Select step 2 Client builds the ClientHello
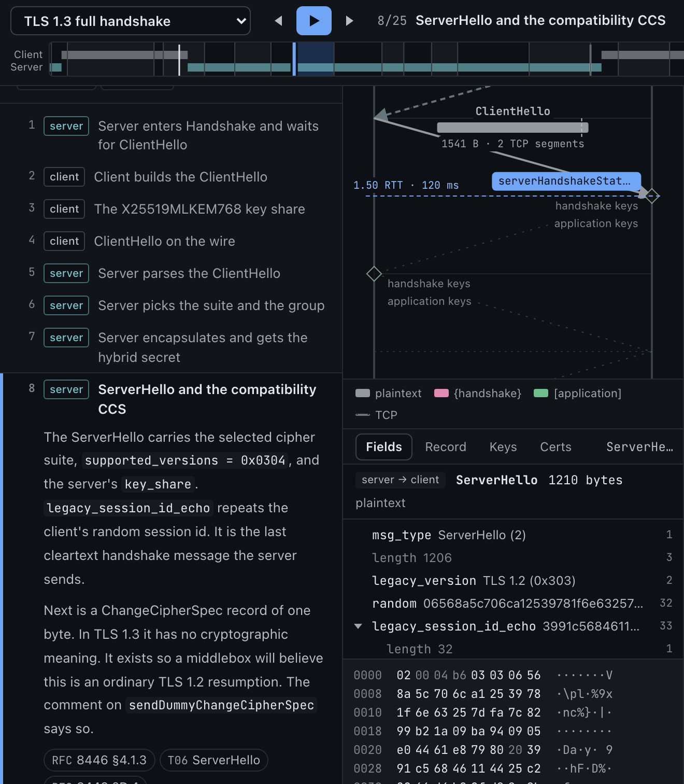 tap(171, 177)
